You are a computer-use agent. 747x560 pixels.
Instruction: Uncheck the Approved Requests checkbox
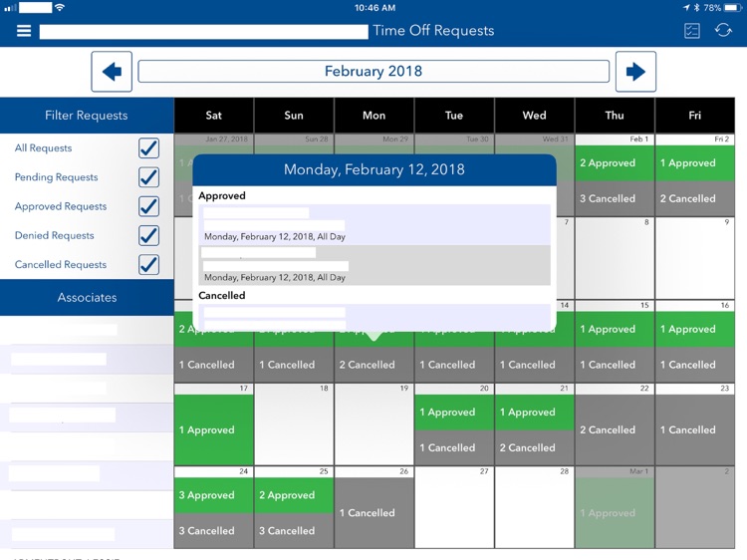click(x=148, y=206)
